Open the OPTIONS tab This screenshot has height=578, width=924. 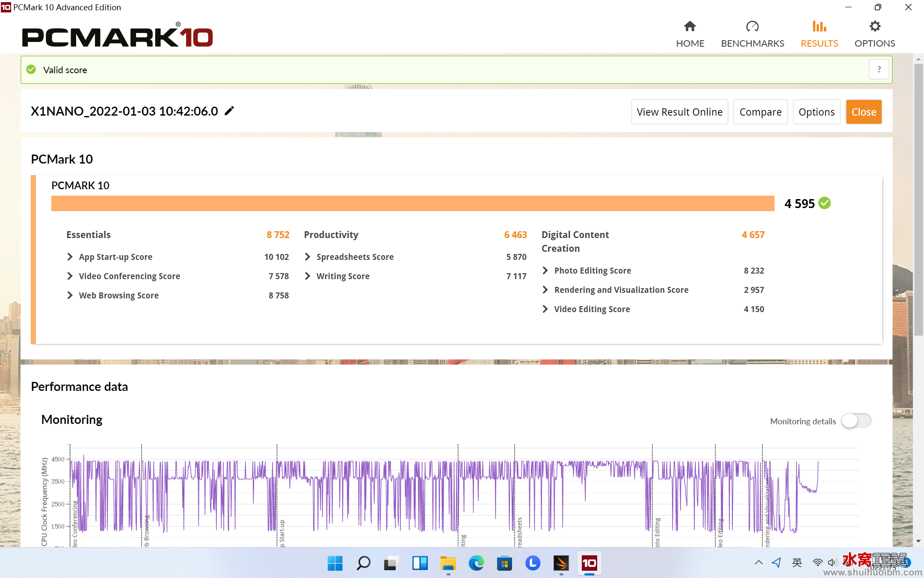(x=875, y=34)
